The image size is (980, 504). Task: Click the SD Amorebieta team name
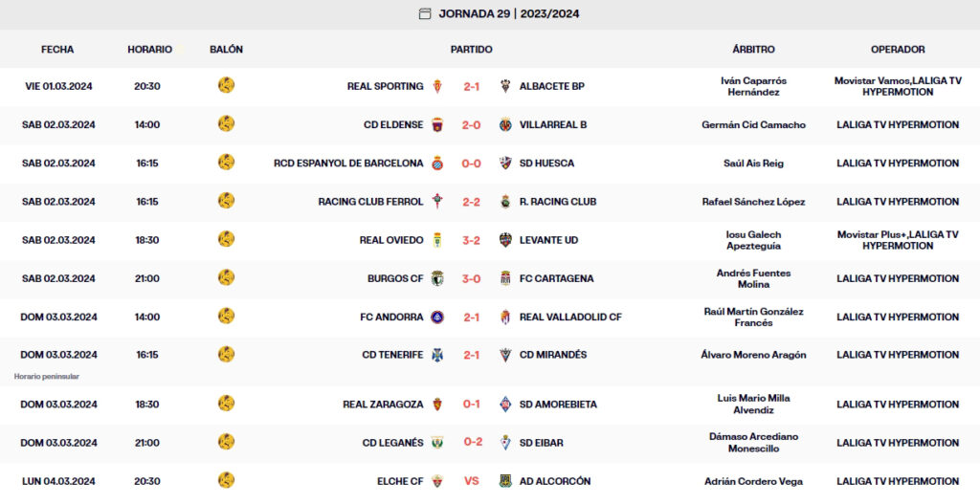coord(558,405)
